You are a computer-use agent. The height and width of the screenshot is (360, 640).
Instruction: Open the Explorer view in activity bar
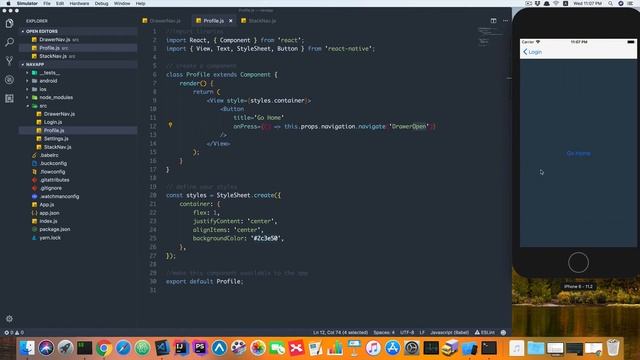pos(9,23)
